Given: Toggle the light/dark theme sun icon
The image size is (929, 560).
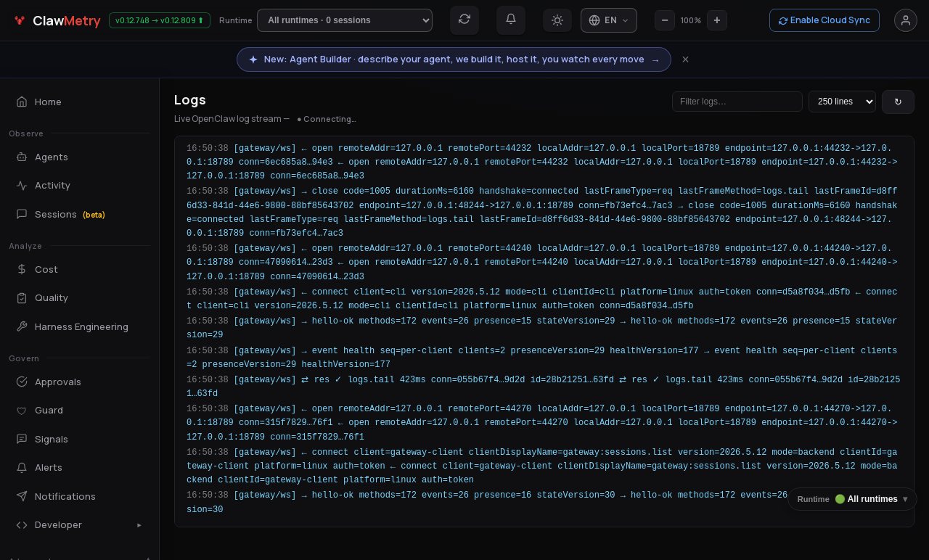Looking at the screenshot, I should tap(557, 20).
